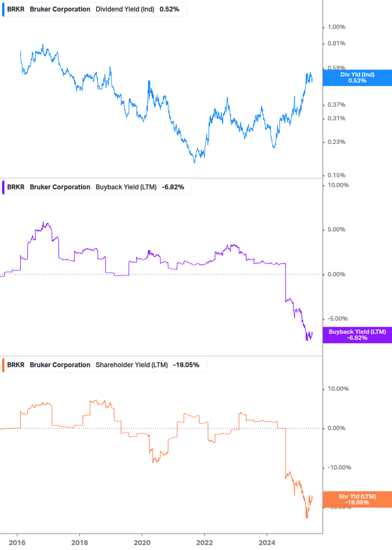Select the purple Buyback Yield (LTM) -6.82% tag
392x550 pixels.
tap(358, 334)
